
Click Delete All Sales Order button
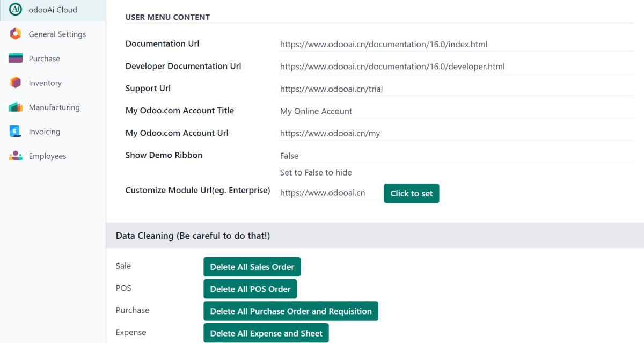252,267
